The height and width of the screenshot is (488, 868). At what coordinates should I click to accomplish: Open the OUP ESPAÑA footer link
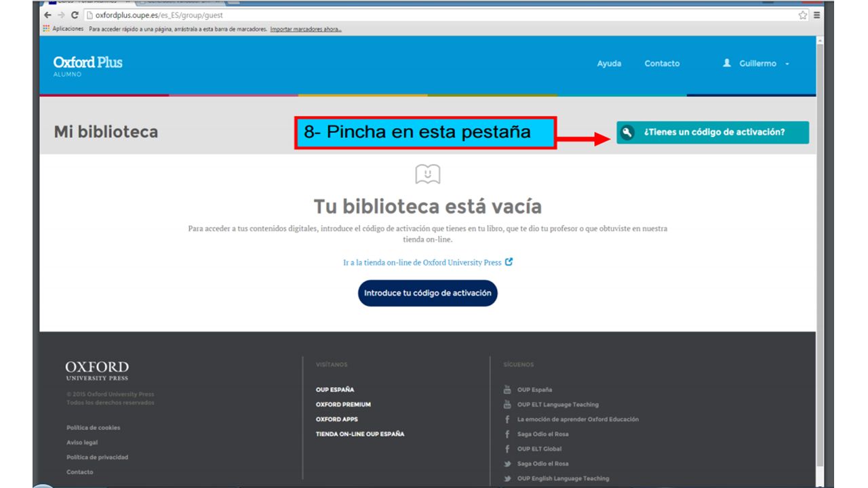(x=335, y=390)
